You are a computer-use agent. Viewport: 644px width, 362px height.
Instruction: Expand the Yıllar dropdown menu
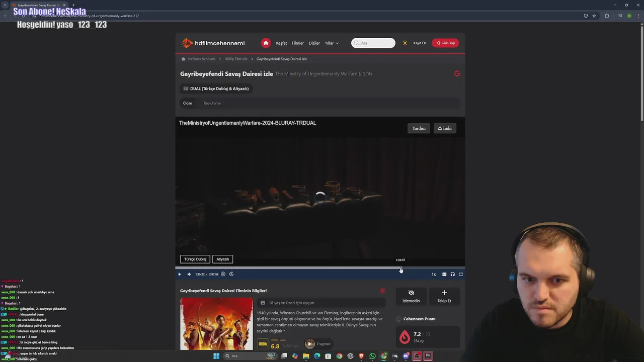point(332,43)
